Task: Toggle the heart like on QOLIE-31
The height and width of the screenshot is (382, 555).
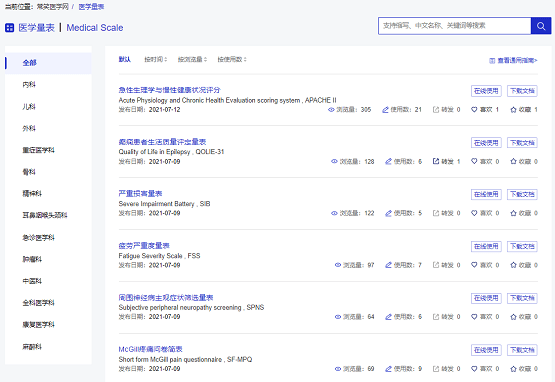Action: tap(474, 161)
